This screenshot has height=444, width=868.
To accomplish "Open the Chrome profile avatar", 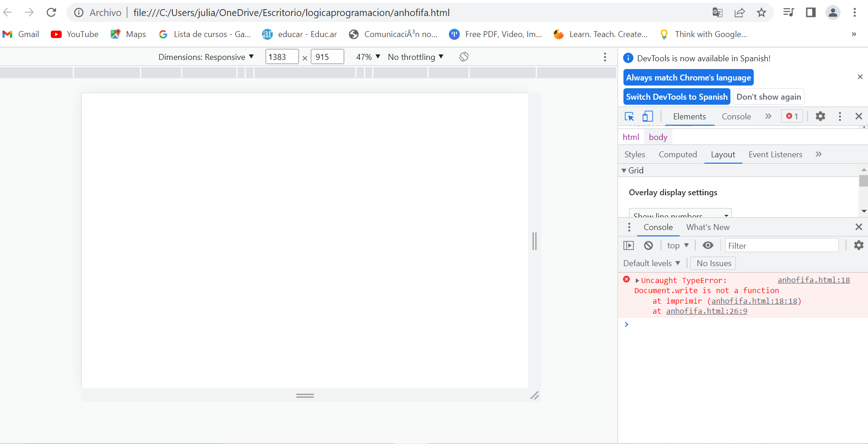I will coord(833,12).
